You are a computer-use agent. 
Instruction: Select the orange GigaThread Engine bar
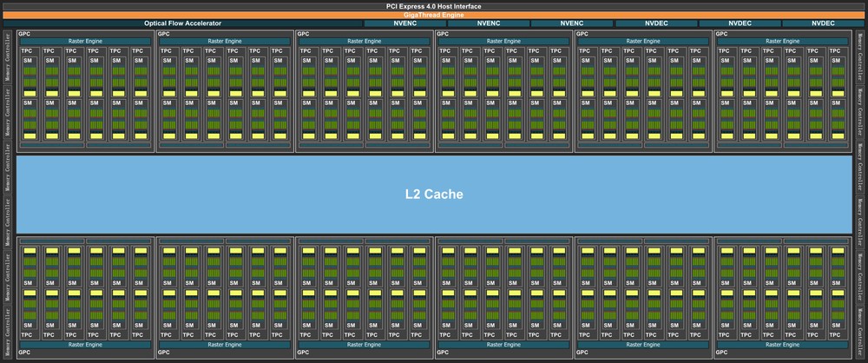pyautogui.click(x=433, y=15)
